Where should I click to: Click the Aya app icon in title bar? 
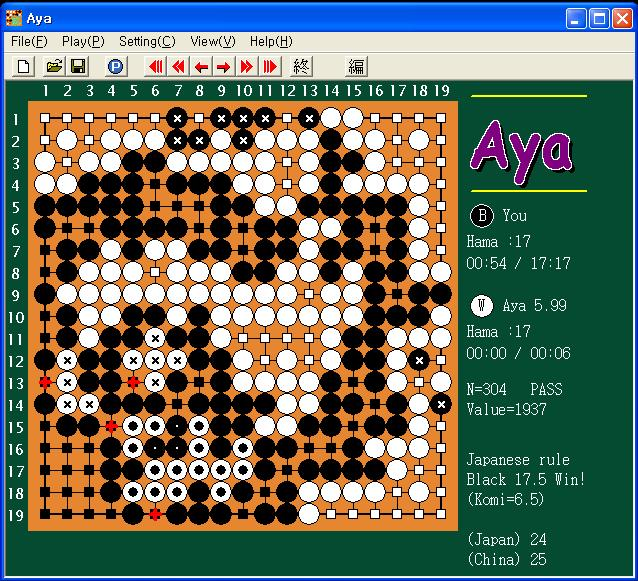coord(14,18)
